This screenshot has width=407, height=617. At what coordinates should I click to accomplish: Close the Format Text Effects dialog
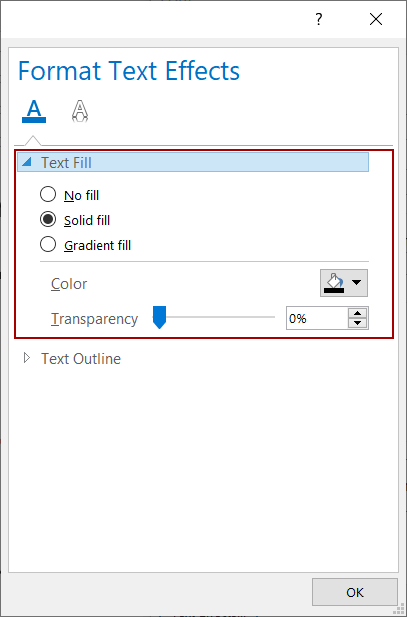coord(376,19)
